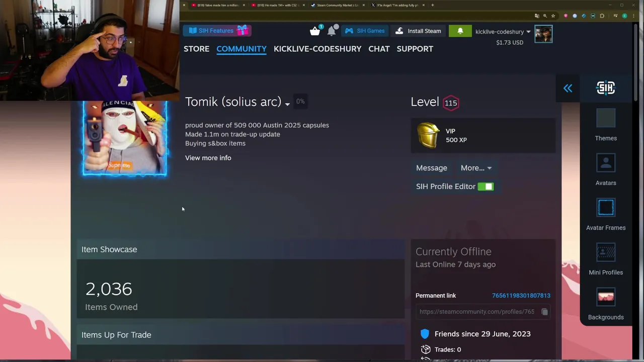Image resolution: width=644 pixels, height=362 pixels.
Task: Open the KICKLIVE-CODESHURY menu
Action: [317, 49]
